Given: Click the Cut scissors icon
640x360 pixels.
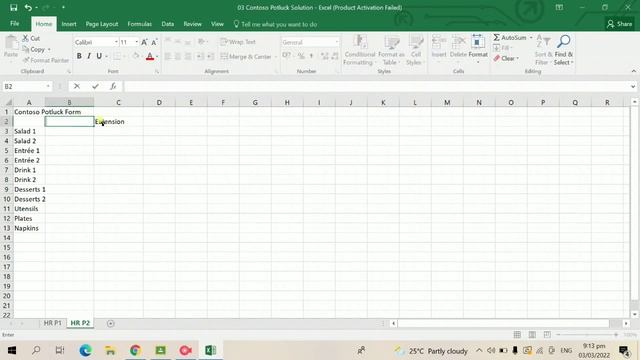Looking at the screenshot, I should [x=25, y=38].
